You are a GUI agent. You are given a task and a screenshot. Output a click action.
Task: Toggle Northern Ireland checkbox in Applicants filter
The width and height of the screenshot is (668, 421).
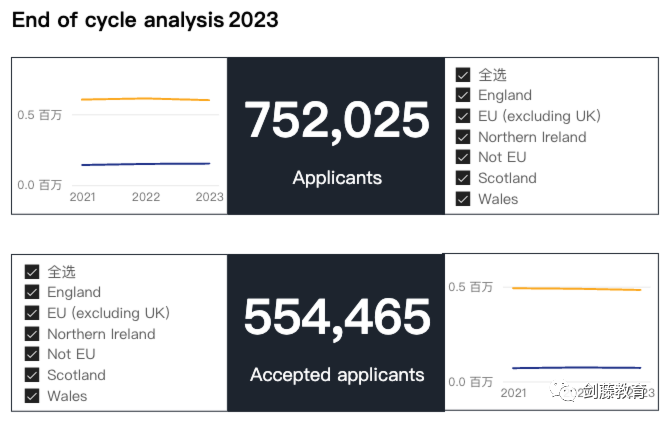463,137
